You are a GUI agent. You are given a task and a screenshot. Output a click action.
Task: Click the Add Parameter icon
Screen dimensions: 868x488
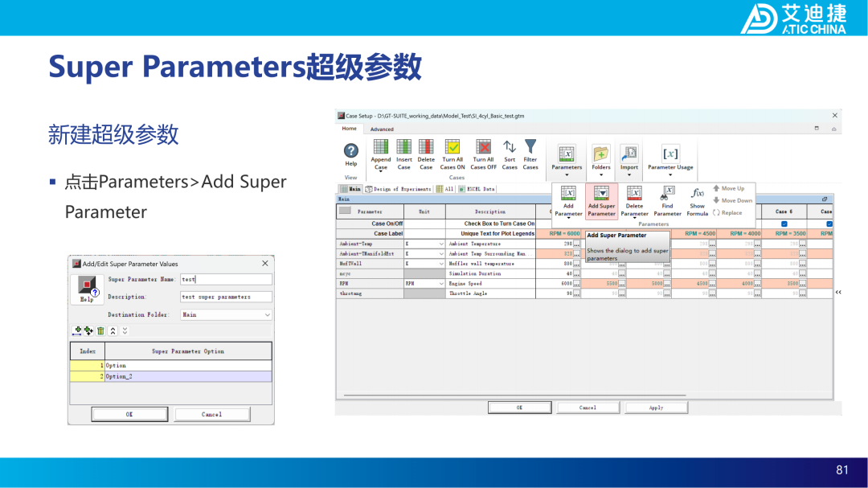(x=568, y=193)
